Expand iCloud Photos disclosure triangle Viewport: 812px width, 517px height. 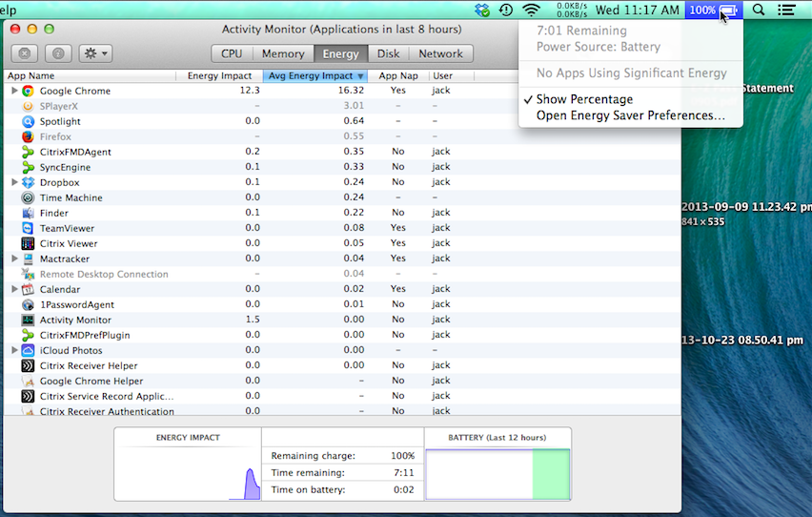[x=14, y=350]
